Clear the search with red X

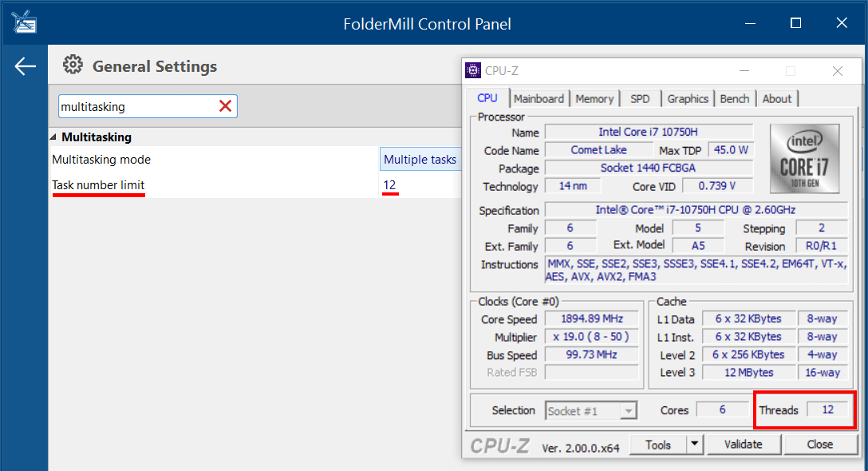pos(225,106)
